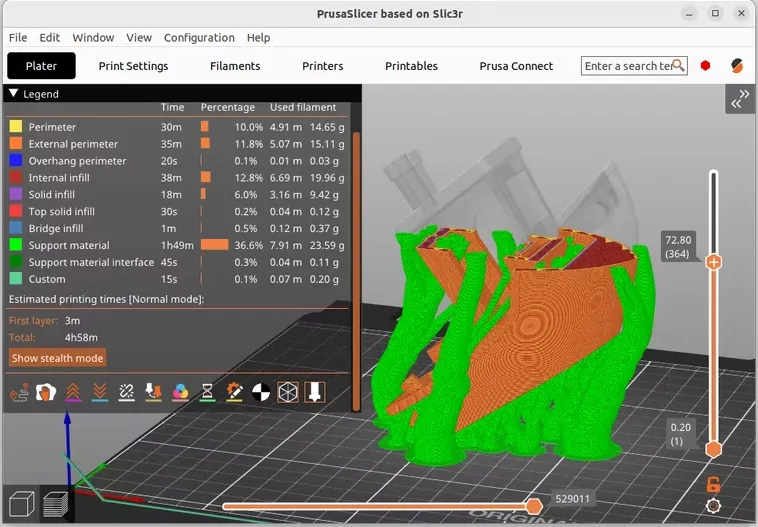Viewport: 758px width, 527px height.
Task: Click the horizontal moves slider handle
Action: click(x=534, y=506)
